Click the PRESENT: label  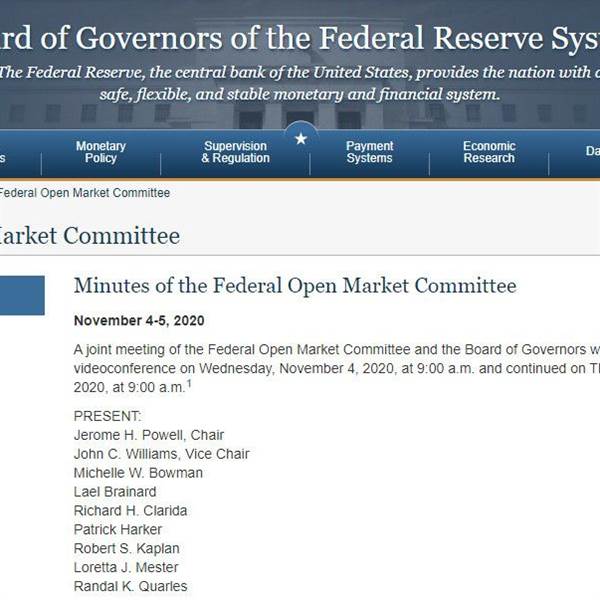tap(108, 416)
